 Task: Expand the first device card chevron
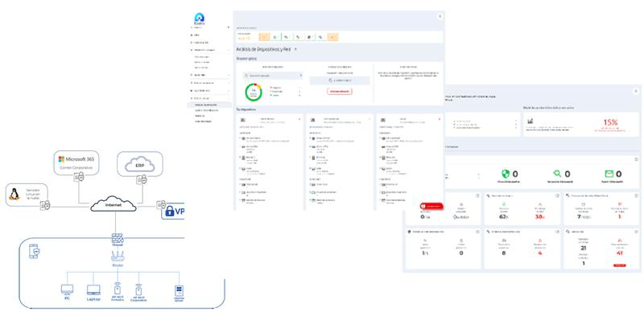point(299,119)
